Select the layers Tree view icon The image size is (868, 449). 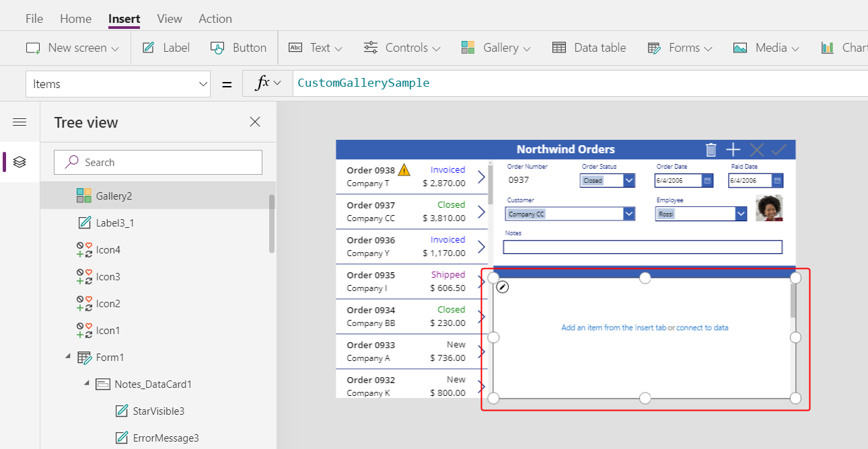[20, 162]
